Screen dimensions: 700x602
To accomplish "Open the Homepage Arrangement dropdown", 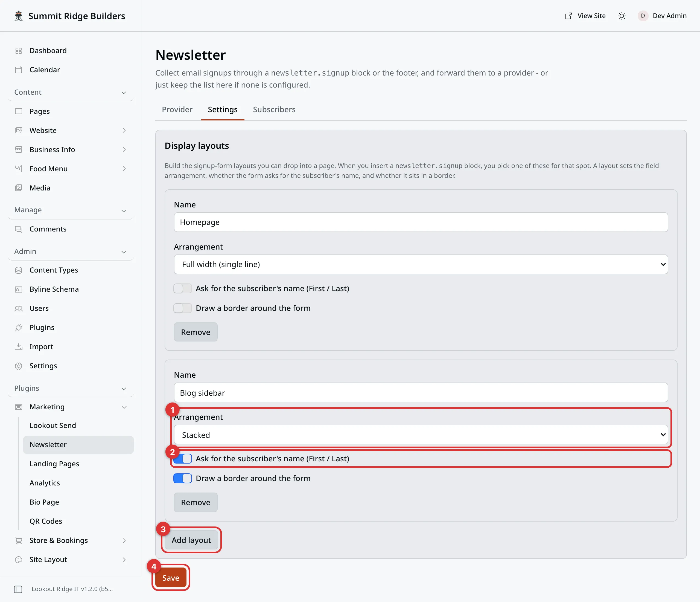I will pos(421,264).
